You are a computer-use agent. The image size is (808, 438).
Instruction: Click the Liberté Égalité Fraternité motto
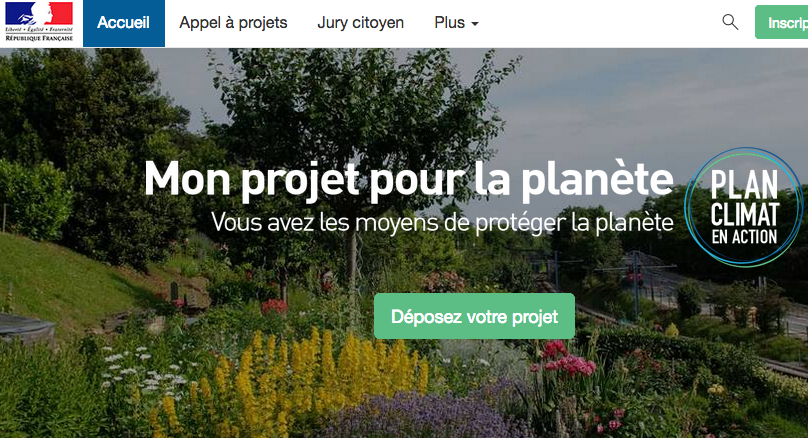pos(39,30)
